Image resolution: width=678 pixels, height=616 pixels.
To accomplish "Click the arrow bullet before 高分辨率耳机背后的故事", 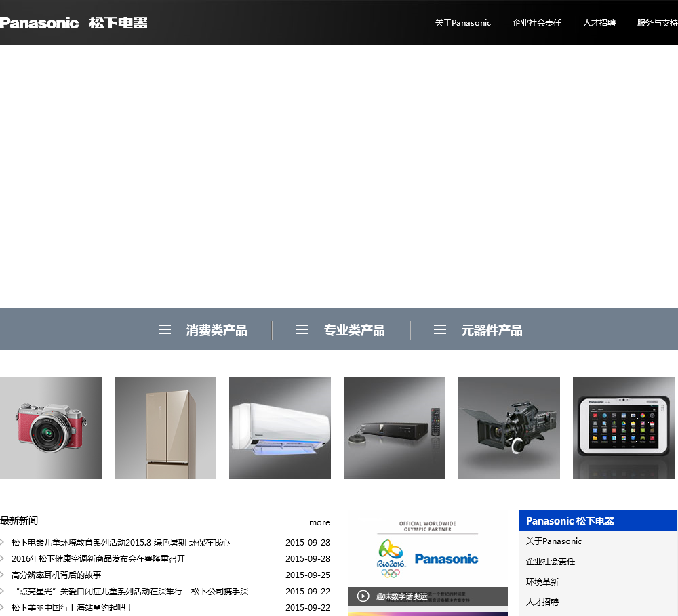I will (x=2, y=575).
